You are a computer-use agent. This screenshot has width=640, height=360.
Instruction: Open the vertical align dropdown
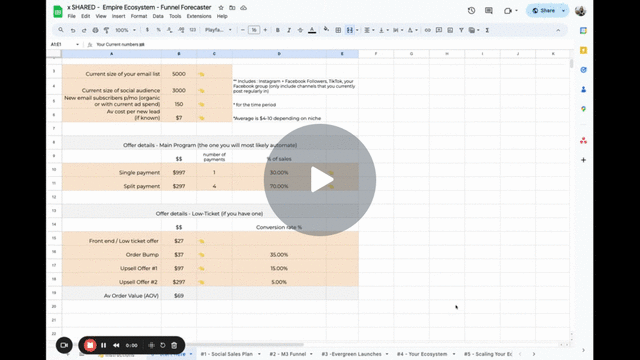tap(383, 30)
